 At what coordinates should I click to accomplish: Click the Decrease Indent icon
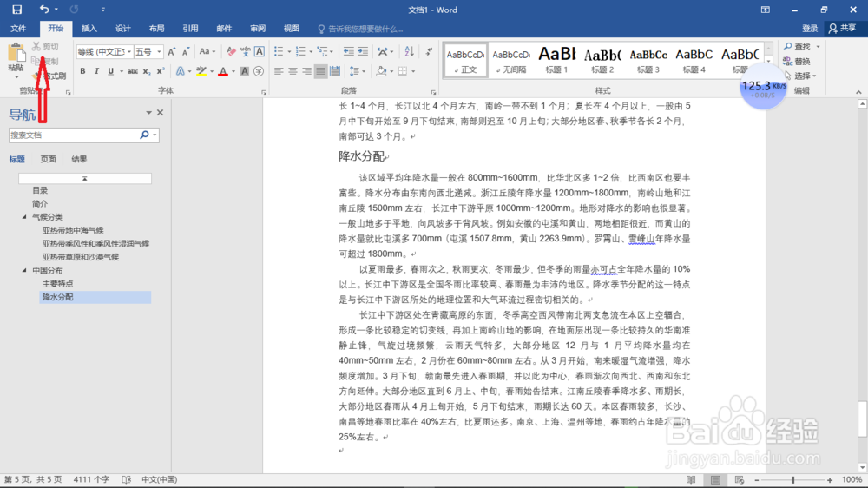click(x=348, y=51)
